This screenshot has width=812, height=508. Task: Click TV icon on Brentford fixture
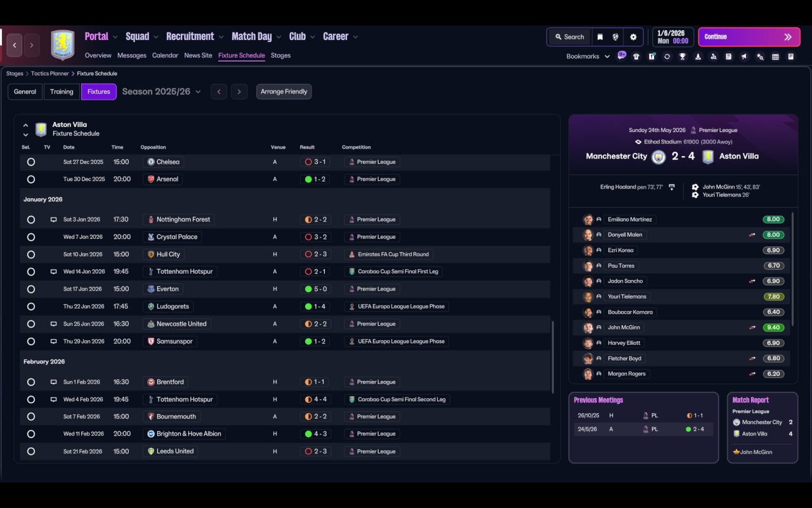pos(54,382)
